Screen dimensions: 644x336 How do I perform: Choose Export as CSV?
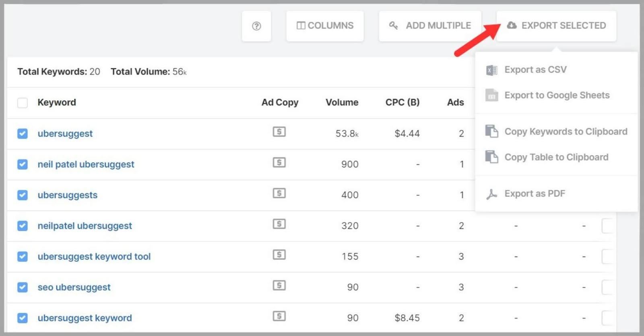[535, 70]
